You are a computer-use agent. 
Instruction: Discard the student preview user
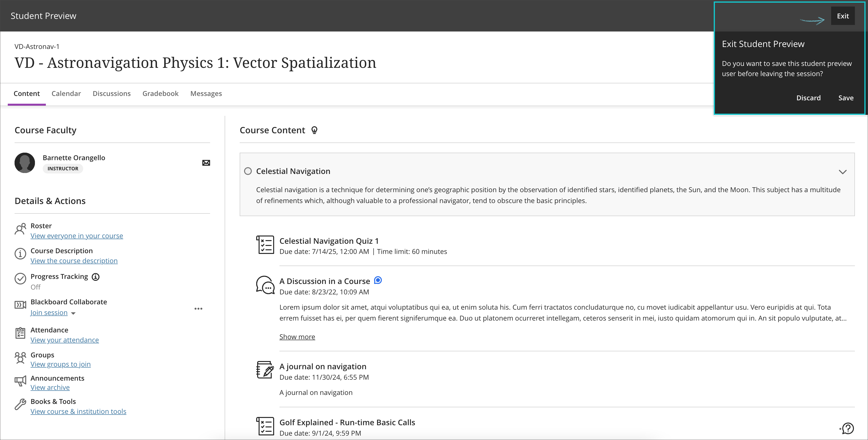808,98
